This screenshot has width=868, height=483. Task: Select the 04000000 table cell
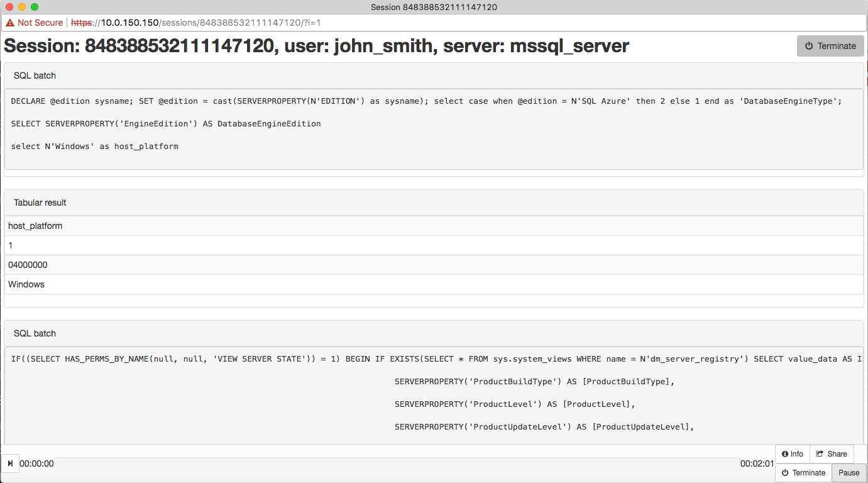click(x=434, y=265)
